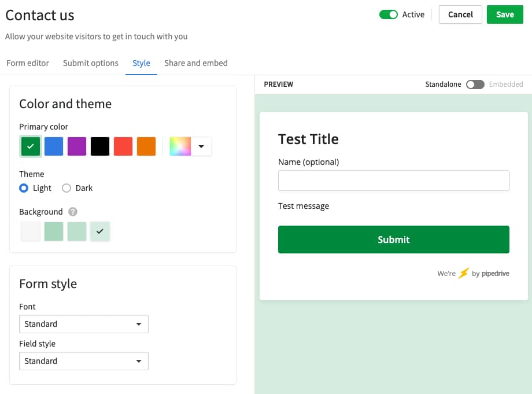Open the help tooltip next to Background
The width and height of the screenshot is (532, 394).
(72, 212)
